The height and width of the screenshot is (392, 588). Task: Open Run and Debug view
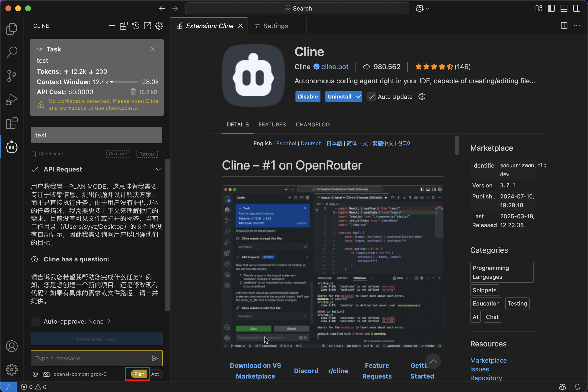tap(12, 99)
